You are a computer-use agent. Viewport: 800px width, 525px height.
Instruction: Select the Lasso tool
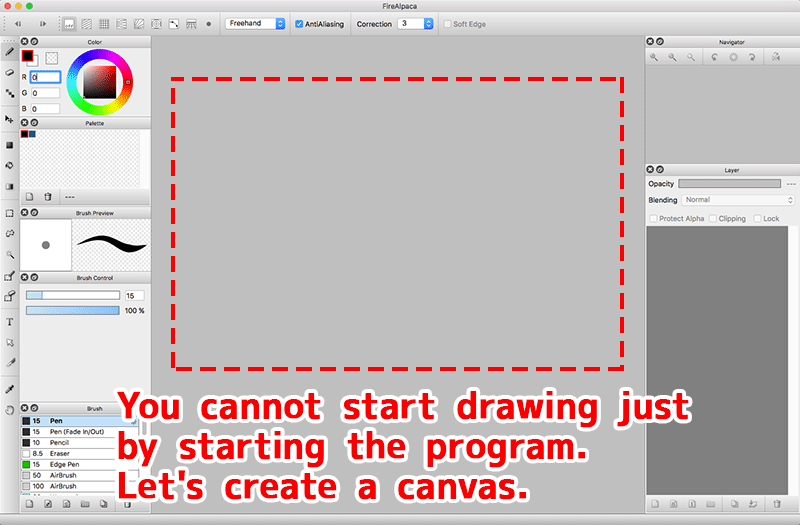(9, 234)
